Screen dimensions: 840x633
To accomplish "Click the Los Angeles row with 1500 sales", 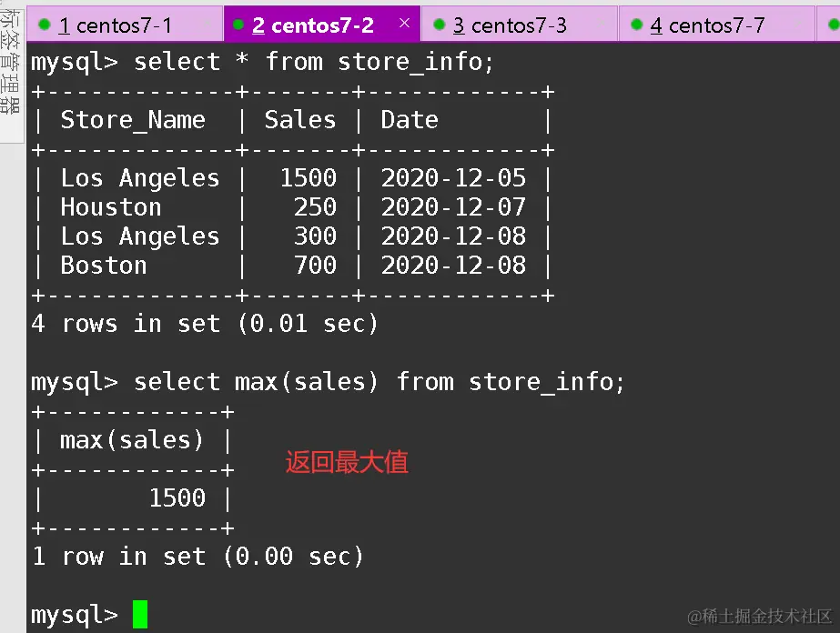I will click(292, 178).
